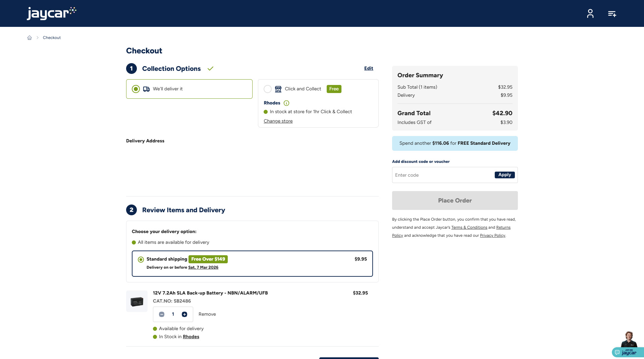This screenshot has height=359, width=644.
Task: Remove the SLA battery from order
Action: point(207,314)
